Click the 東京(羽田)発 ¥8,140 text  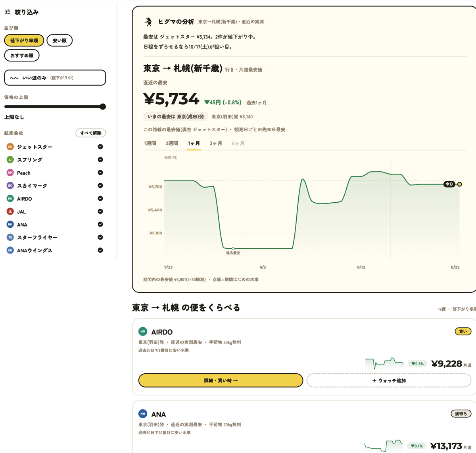(232, 117)
